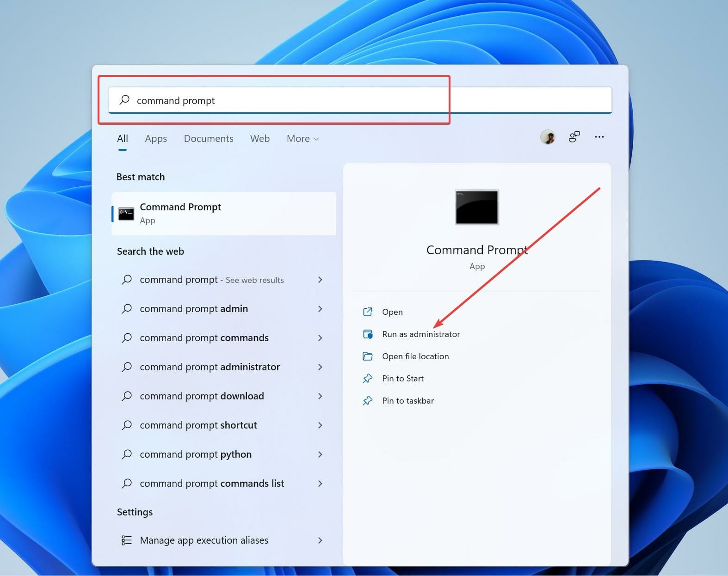Screen dimensions: 728x576
Task: Expand chevron for 'command prompt commands list'
Action: [x=320, y=484]
